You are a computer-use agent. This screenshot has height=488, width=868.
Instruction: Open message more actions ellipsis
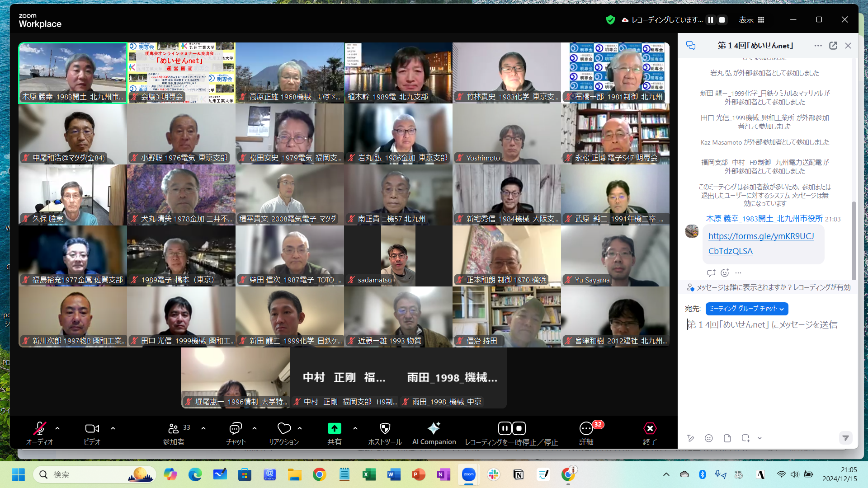[738, 273]
